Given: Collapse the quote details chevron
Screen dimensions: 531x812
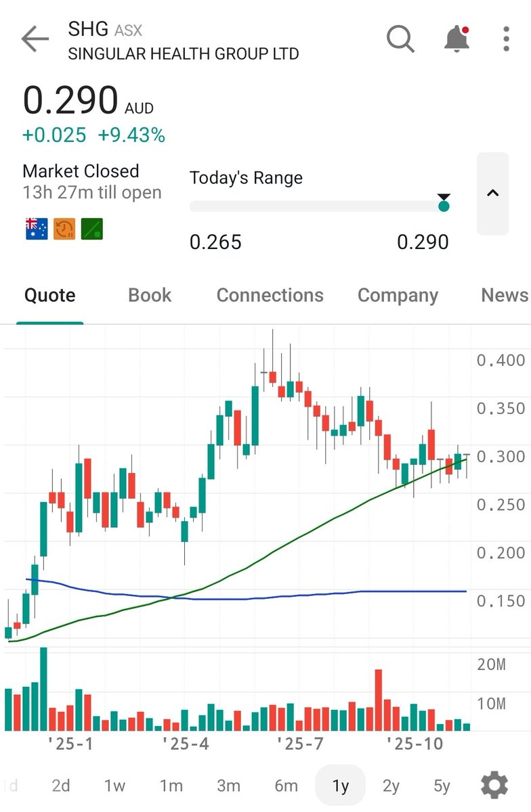Looking at the screenshot, I should pos(493,194).
